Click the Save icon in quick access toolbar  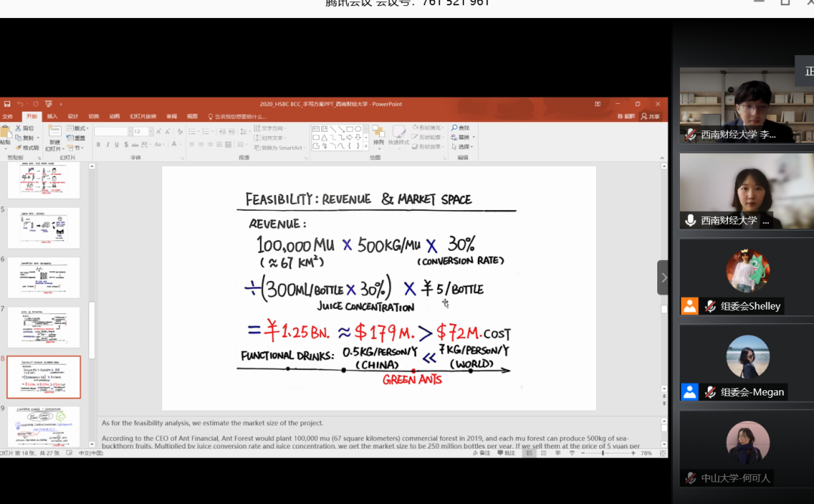7,104
